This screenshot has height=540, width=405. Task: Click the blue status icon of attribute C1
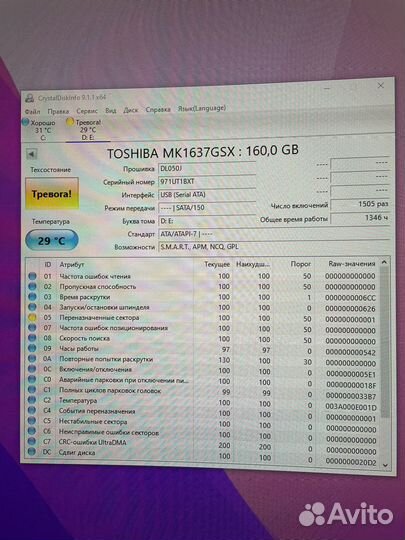pos(32,390)
